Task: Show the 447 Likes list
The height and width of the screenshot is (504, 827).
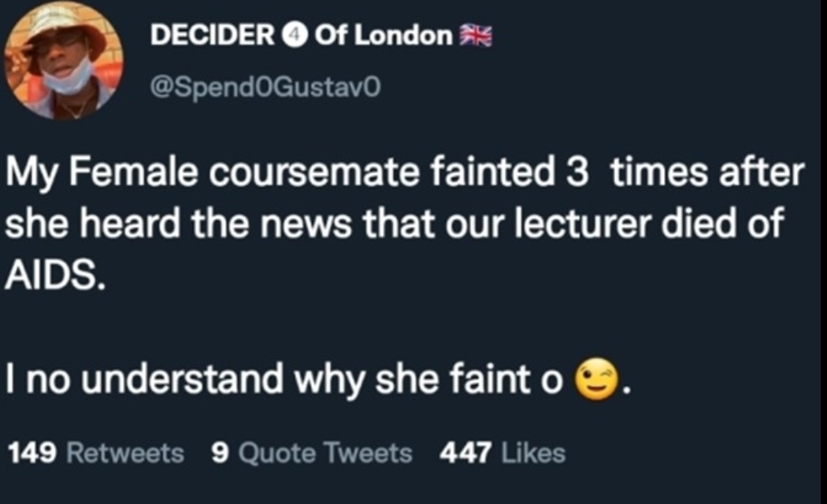Action: (x=502, y=453)
